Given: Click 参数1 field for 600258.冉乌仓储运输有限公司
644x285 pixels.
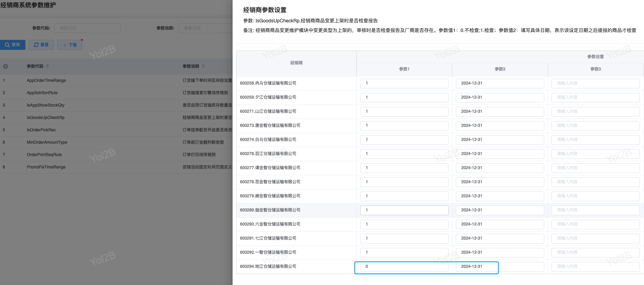Looking at the screenshot, I should [x=404, y=84].
